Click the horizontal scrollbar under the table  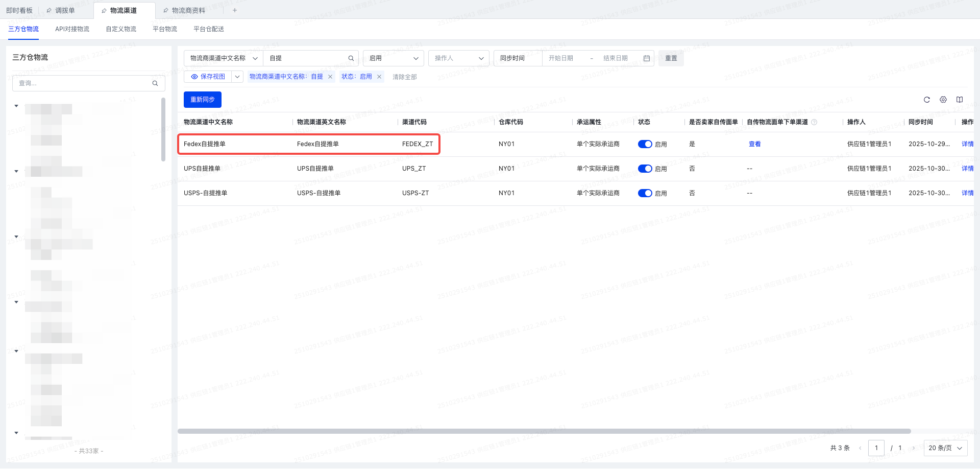coord(544,431)
